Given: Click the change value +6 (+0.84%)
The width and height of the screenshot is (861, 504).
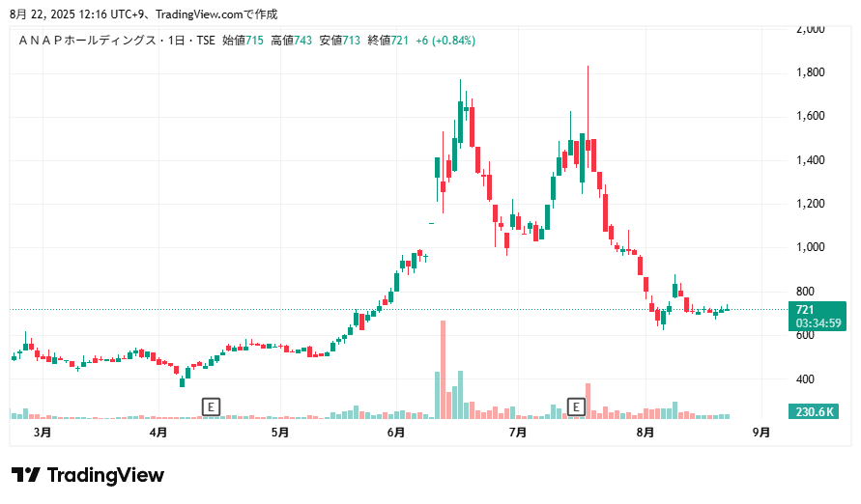Looking at the screenshot, I should pos(445,41).
